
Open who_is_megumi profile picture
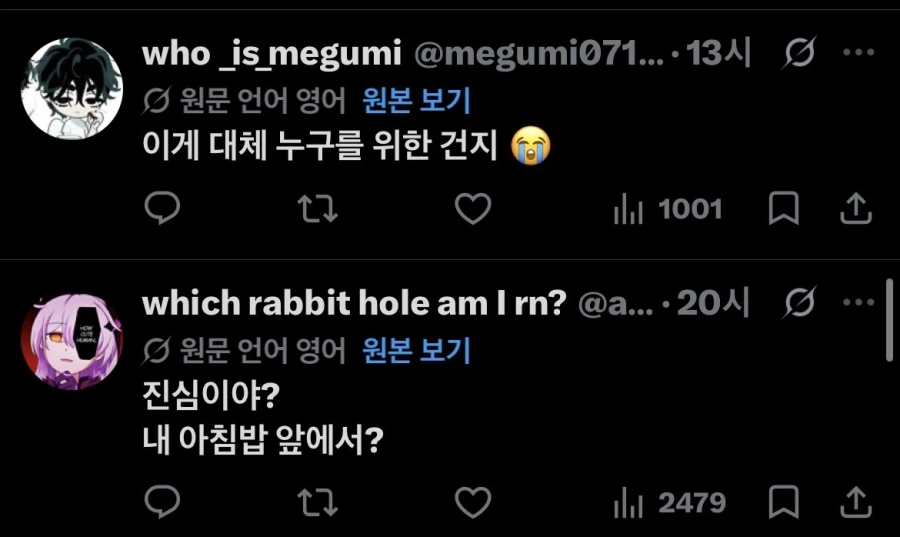pos(72,88)
